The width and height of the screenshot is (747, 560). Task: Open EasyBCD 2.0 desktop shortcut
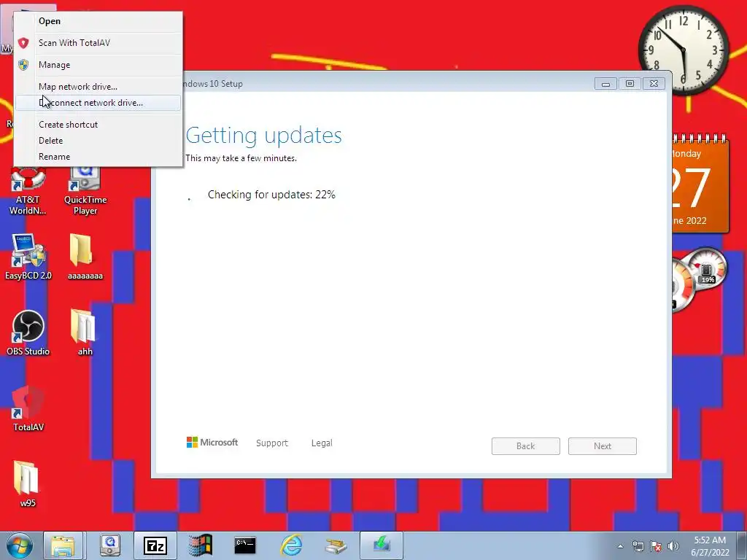pyautogui.click(x=28, y=257)
